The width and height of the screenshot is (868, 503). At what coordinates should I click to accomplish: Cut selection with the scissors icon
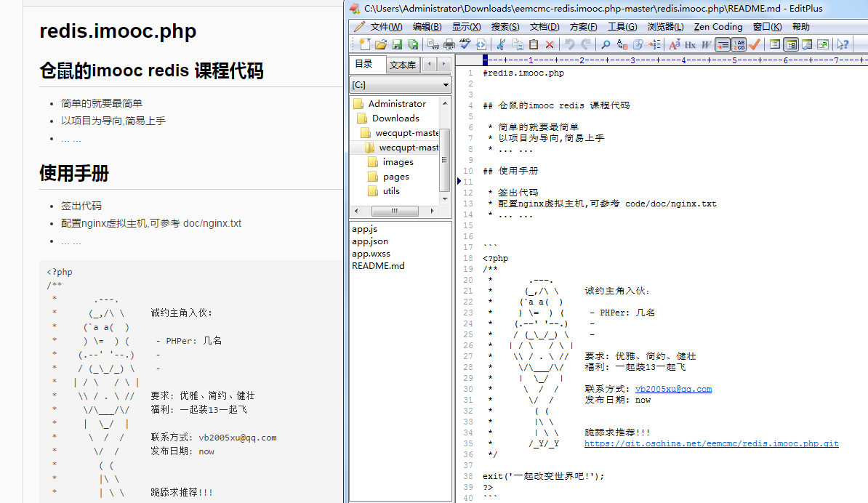501,44
